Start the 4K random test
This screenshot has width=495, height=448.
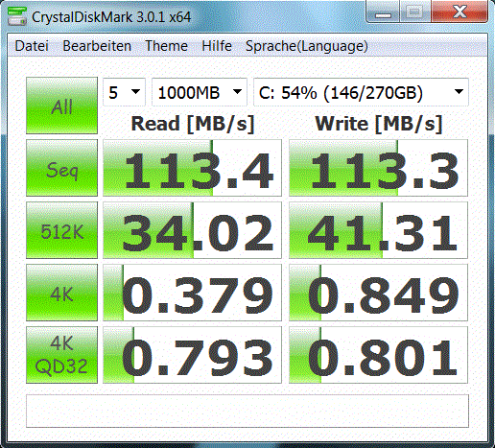tap(61, 293)
